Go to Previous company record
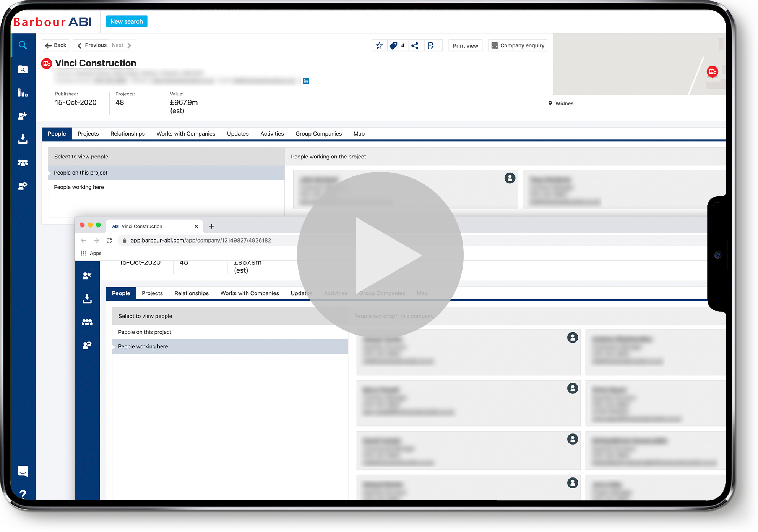758x532 pixels. tap(91, 45)
